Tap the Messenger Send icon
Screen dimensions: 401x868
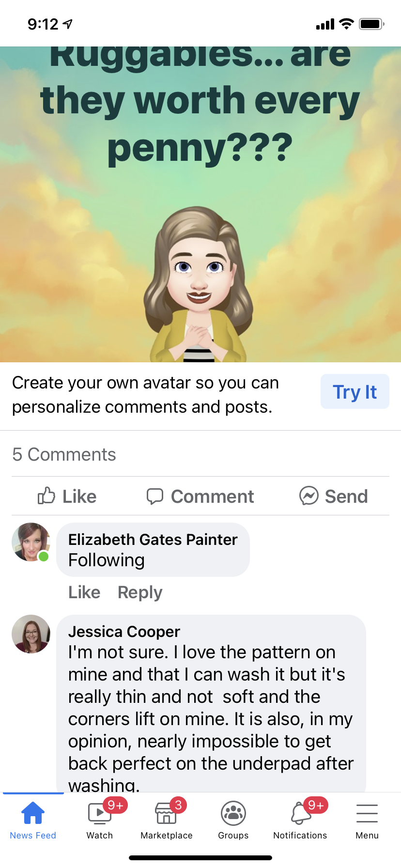coord(308,496)
